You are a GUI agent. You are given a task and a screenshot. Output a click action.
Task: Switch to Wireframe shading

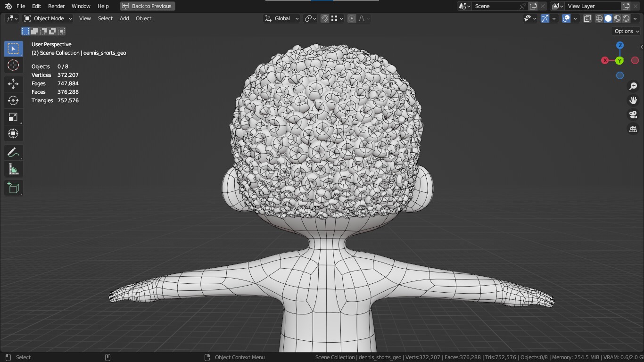click(599, 18)
